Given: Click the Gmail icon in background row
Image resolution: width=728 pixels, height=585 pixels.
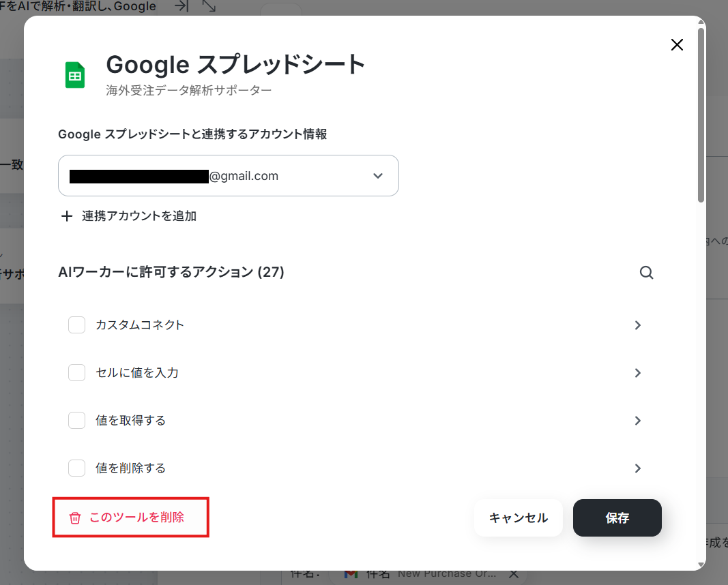Looking at the screenshot, I should pos(351,574).
